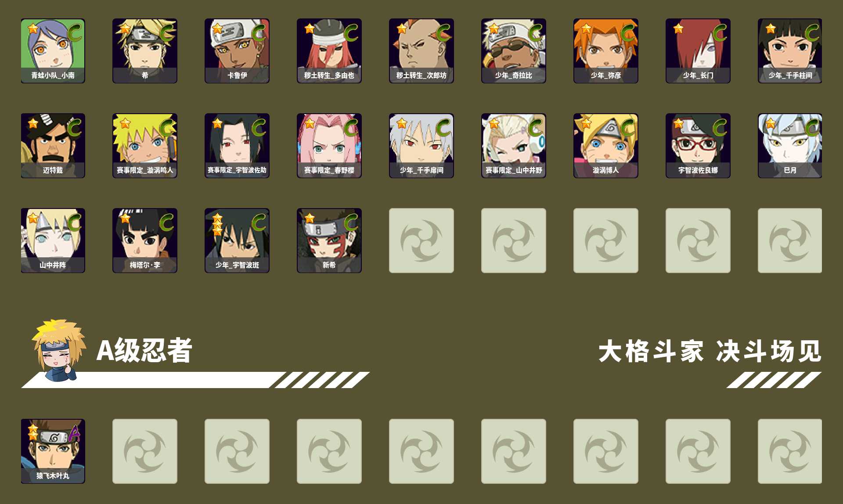
Task: Click the A-rank 猿飞木叶丸 portrait
Action: [53, 451]
